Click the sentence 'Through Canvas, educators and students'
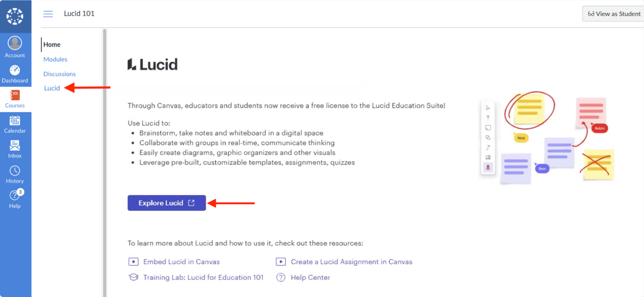Screen dimensions: 644x297 point(287,106)
